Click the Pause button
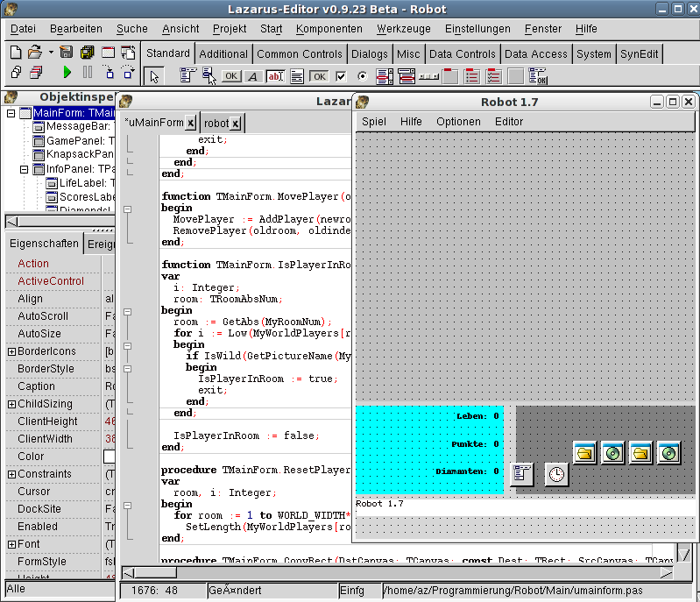 coord(88,72)
